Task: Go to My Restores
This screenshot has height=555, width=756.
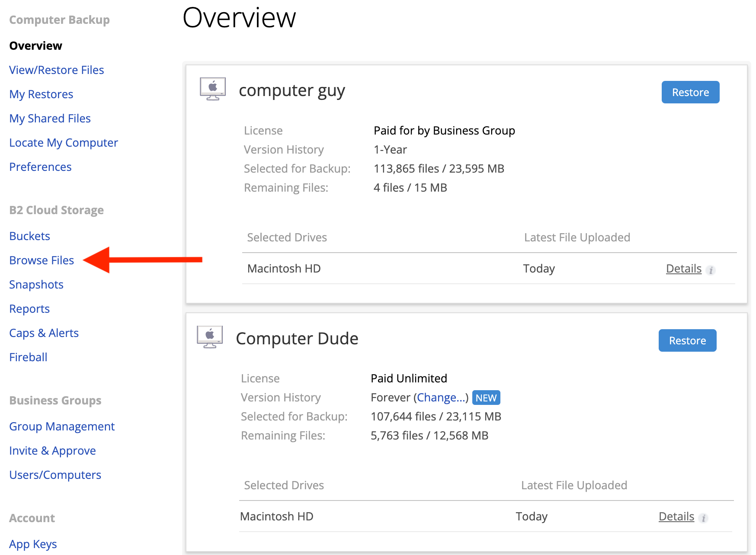Action: click(x=41, y=94)
